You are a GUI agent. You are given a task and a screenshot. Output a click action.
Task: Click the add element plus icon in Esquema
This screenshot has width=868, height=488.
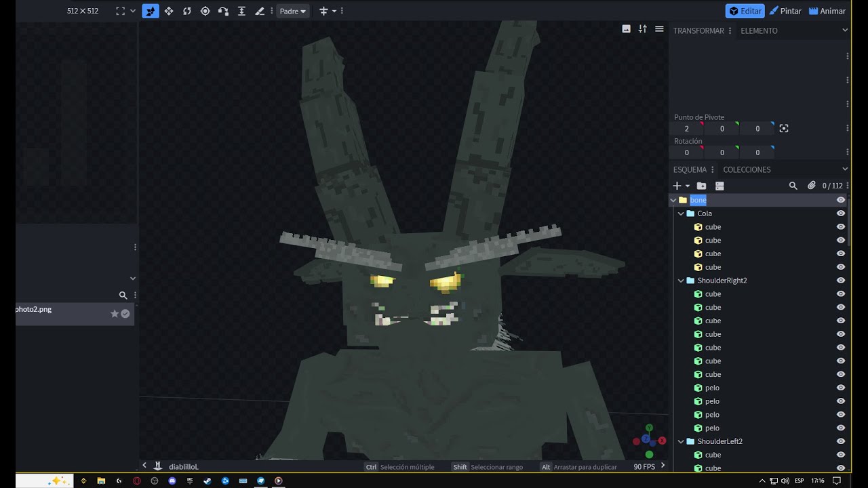click(677, 186)
